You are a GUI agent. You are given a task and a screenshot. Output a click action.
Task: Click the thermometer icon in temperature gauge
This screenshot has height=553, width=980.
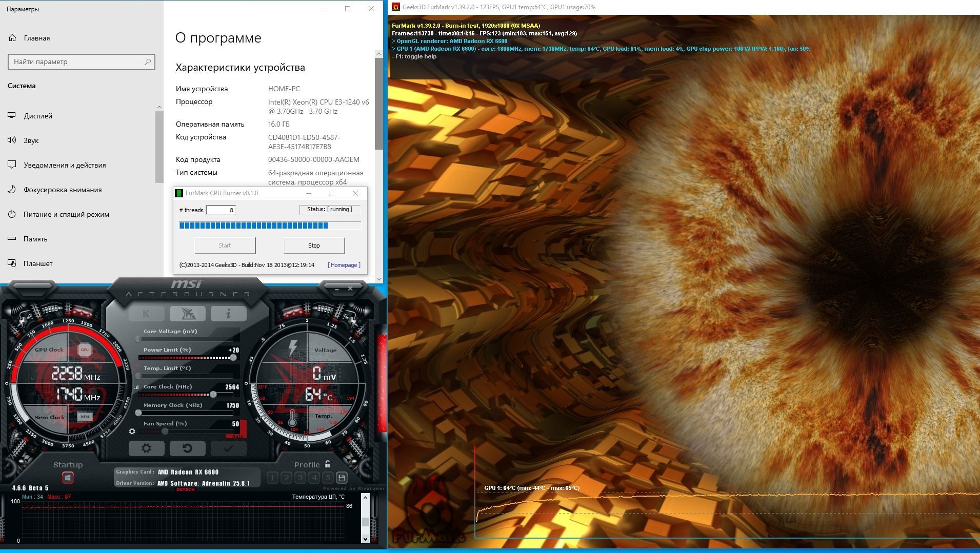292,418
